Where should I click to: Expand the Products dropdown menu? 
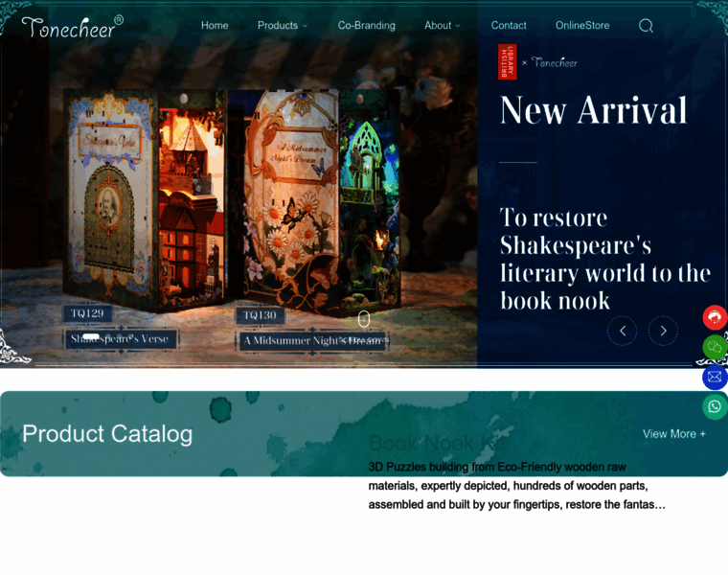pos(283,26)
